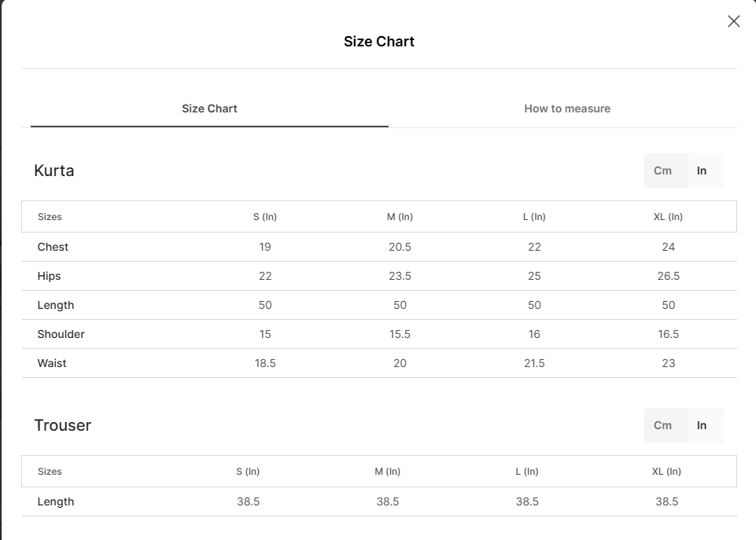Viewport: 756px width, 540px height.
Task: Click the Shoulder row label
Action: coord(61,334)
